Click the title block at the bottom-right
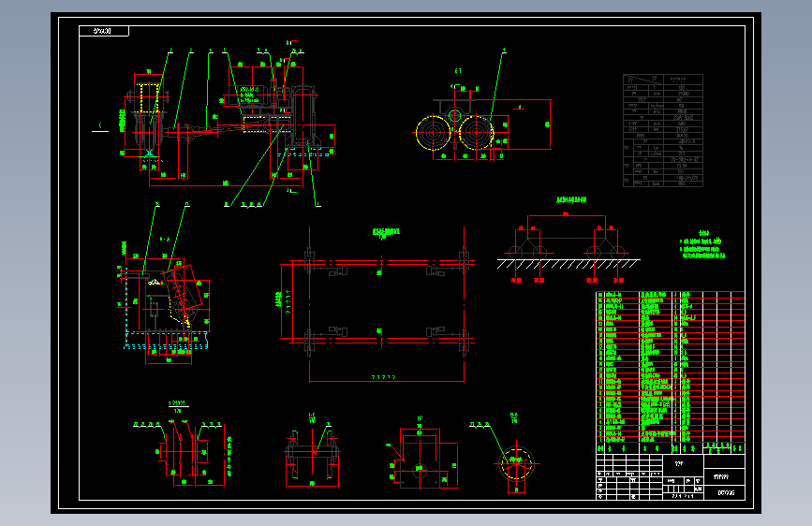 (x=671, y=476)
